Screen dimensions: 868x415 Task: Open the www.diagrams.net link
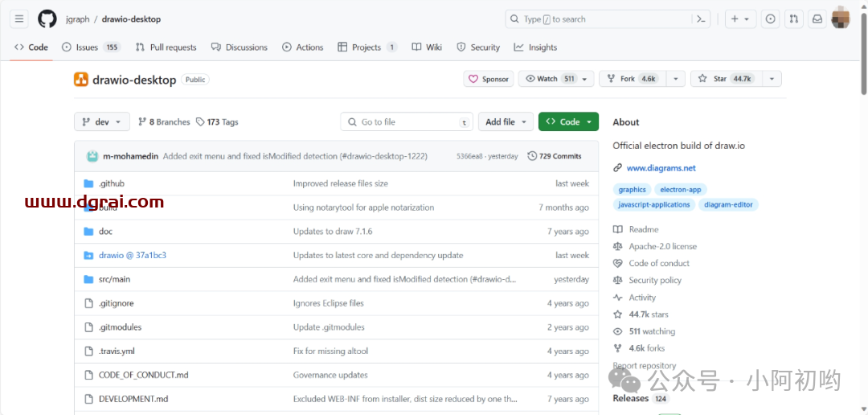[661, 168]
